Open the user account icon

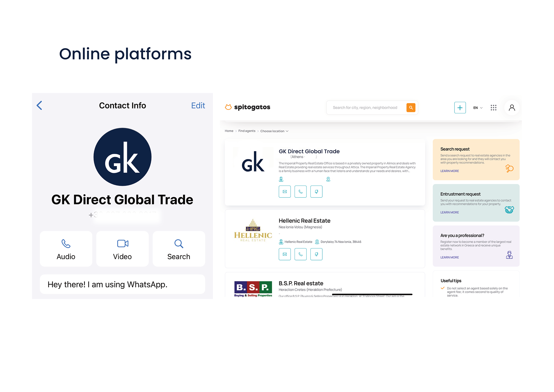pyautogui.click(x=512, y=108)
